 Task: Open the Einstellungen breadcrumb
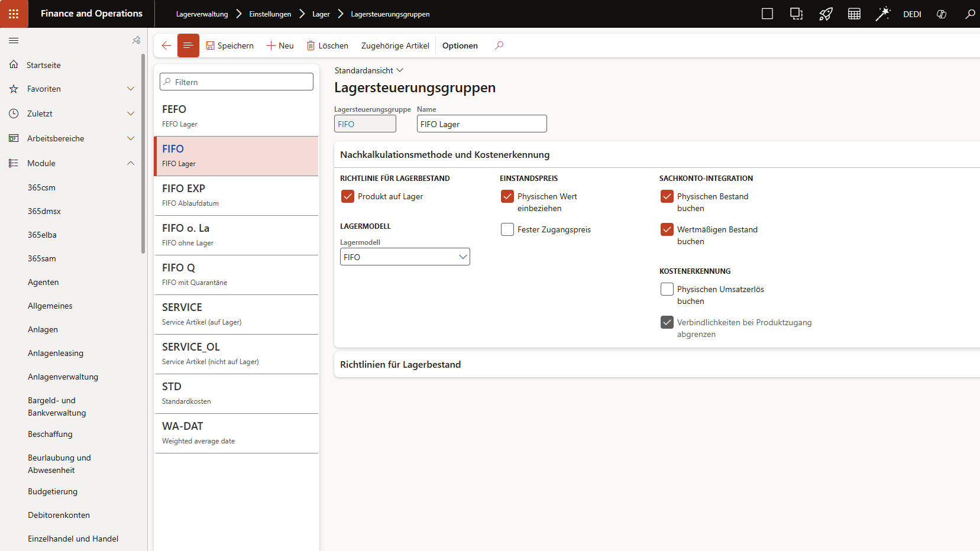[270, 14]
